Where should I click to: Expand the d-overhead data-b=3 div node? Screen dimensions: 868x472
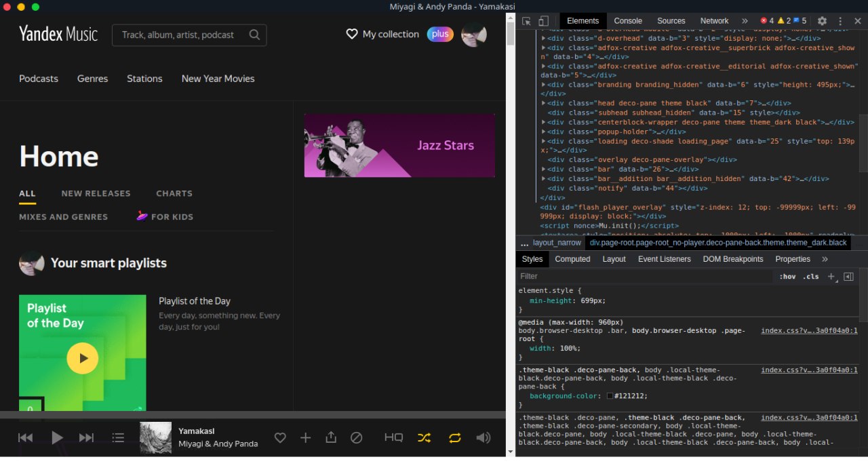coord(544,39)
